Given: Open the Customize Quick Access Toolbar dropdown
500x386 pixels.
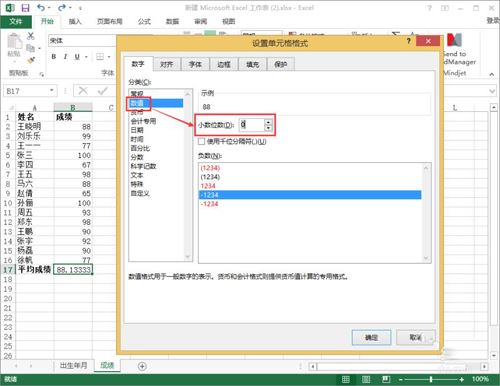Looking at the screenshot, I should pyautogui.click(x=81, y=8).
